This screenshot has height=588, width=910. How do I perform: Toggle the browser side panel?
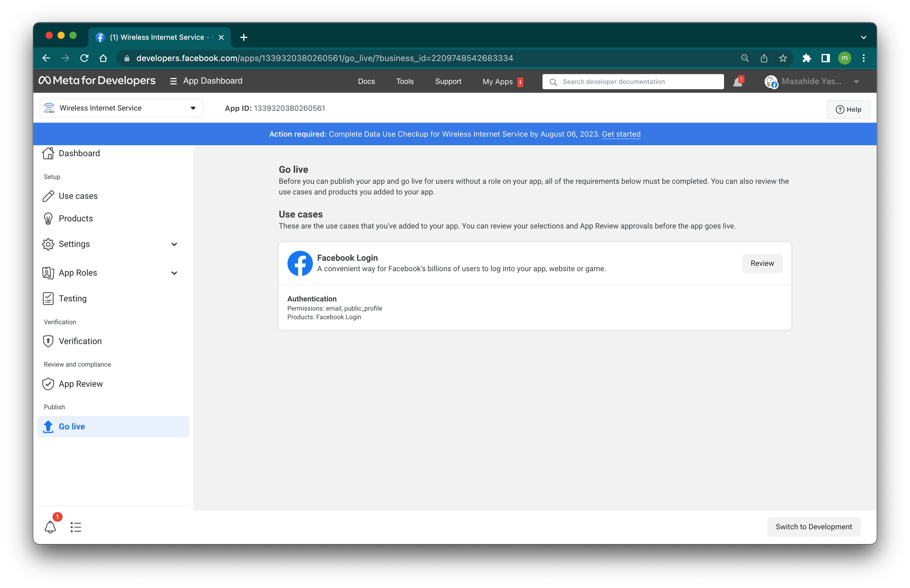(x=825, y=58)
